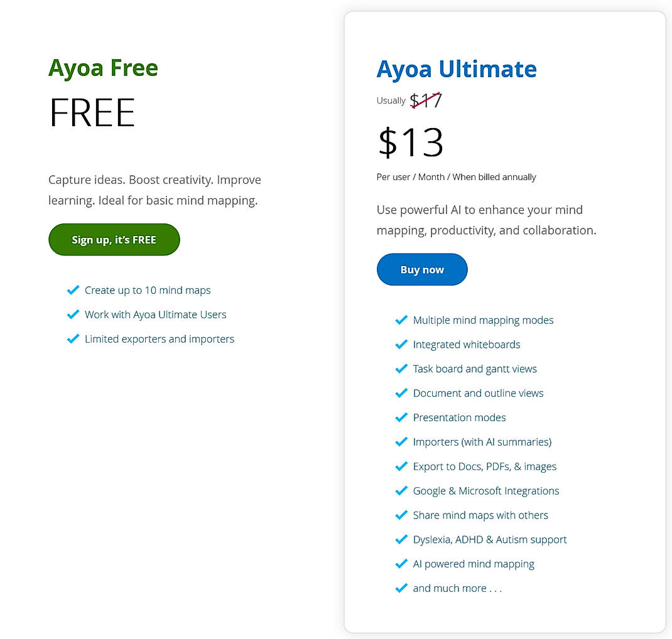The height and width of the screenshot is (639, 672).
Task: Click the checkmark next to Google & Microsoft Integrations
Action: tap(401, 491)
